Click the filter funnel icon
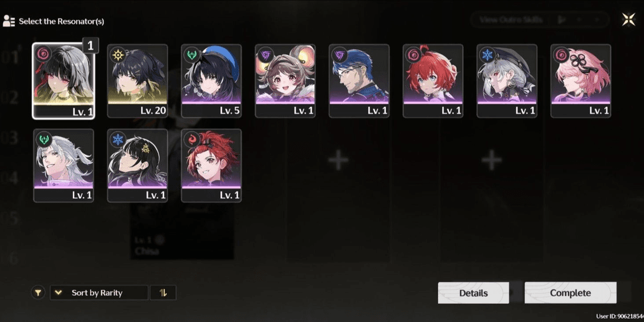This screenshot has height=322, width=644. 38,293
